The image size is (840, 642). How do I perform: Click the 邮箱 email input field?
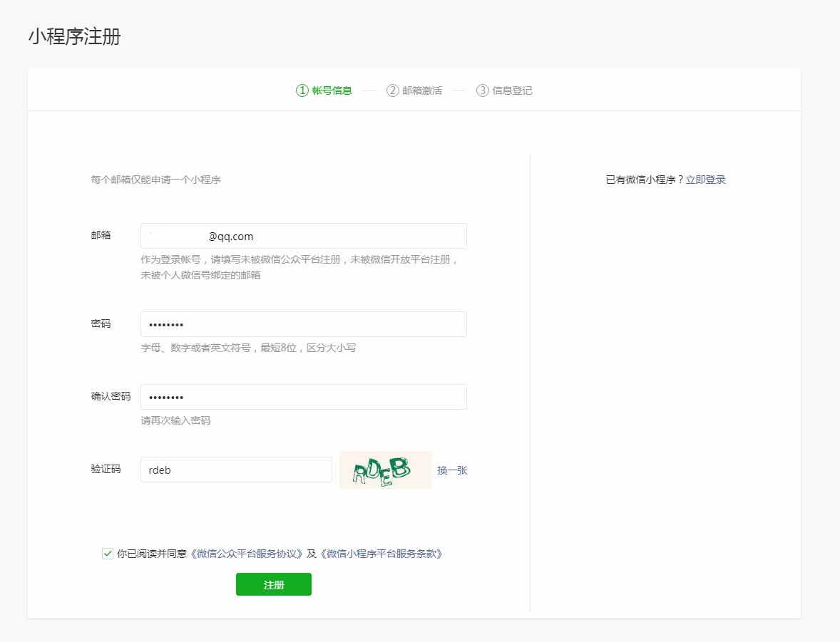(x=303, y=236)
